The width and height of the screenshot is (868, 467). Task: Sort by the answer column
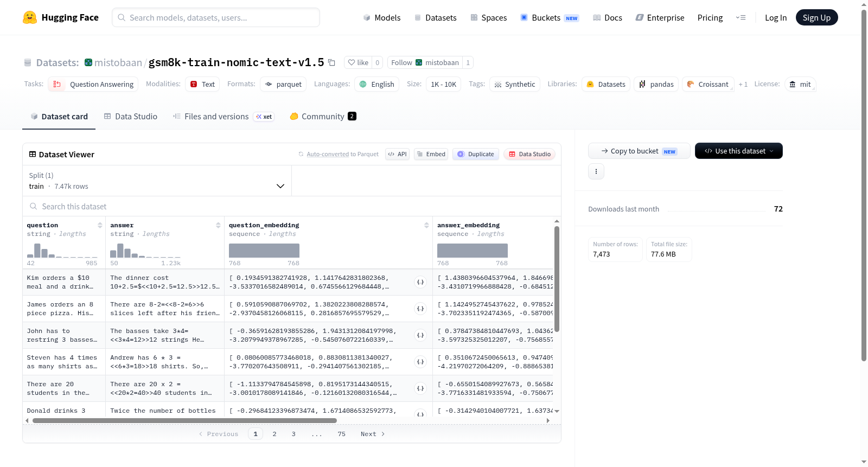[218, 225]
